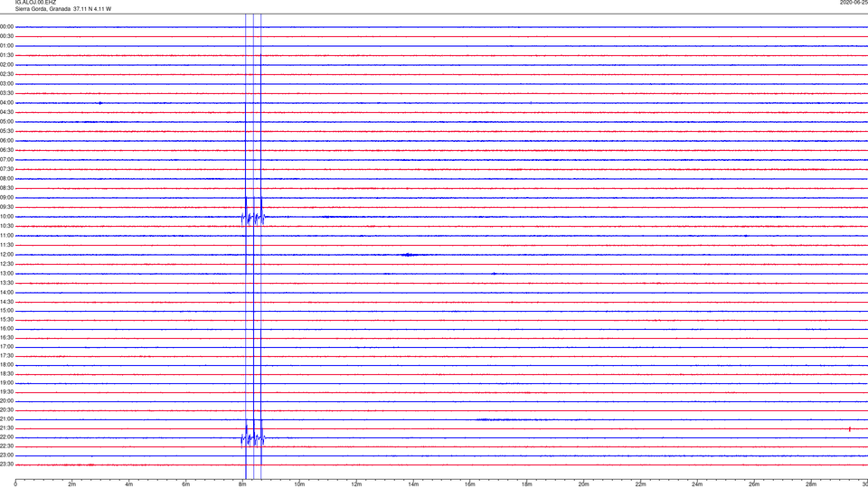
Task: Click the red spike on the 21:30 trace
Action: (x=850, y=428)
